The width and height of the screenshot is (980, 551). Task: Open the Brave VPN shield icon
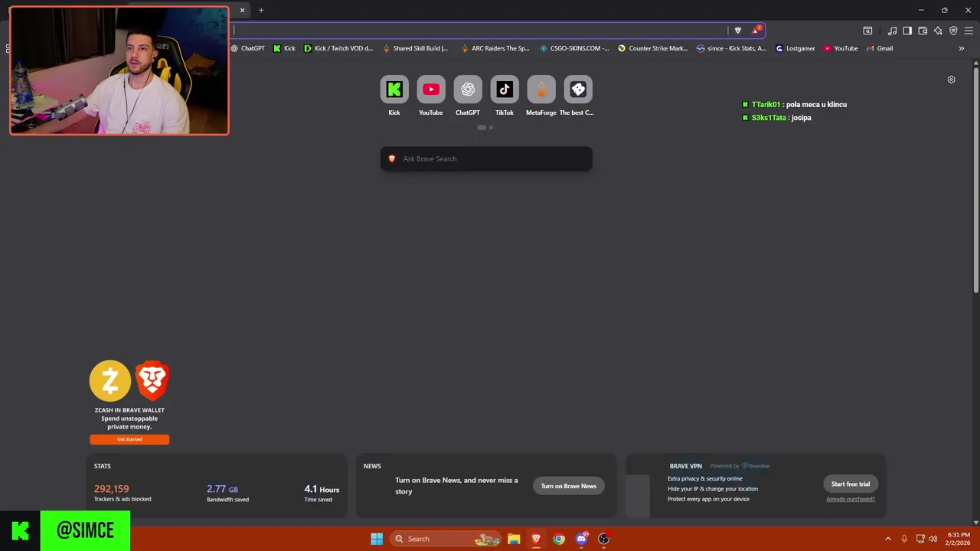(x=953, y=31)
